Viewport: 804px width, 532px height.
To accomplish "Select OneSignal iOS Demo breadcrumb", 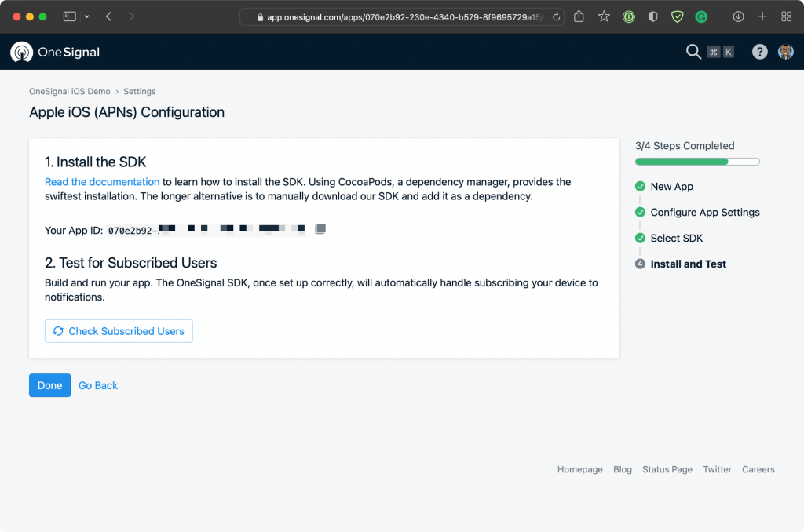I will (70, 91).
